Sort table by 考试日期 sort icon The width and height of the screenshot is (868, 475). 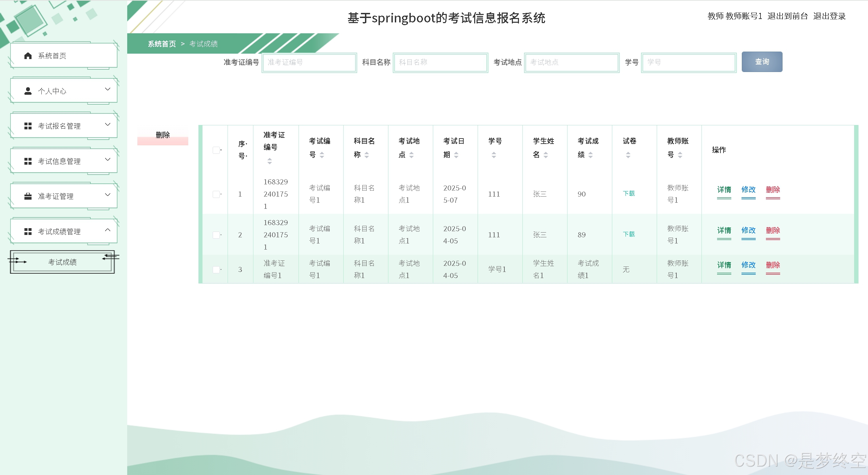(x=456, y=155)
